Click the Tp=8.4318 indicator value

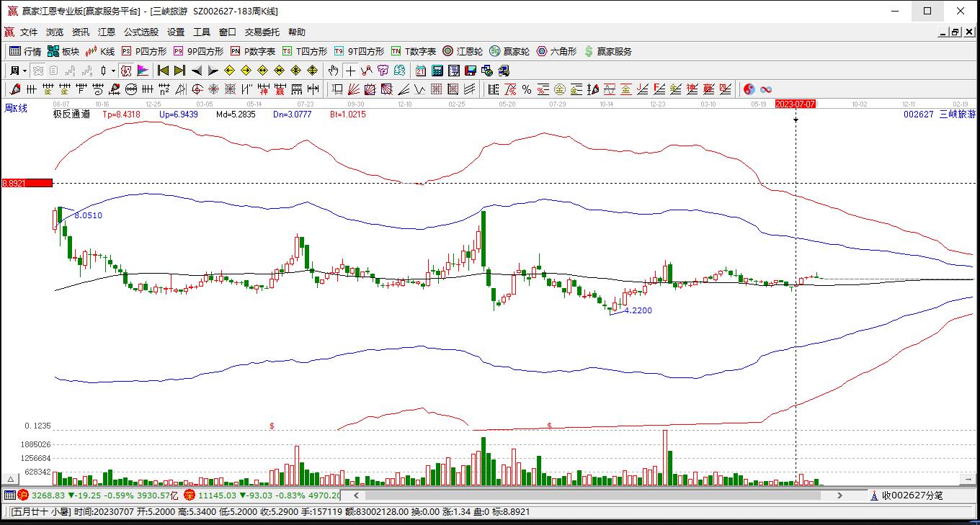point(121,114)
